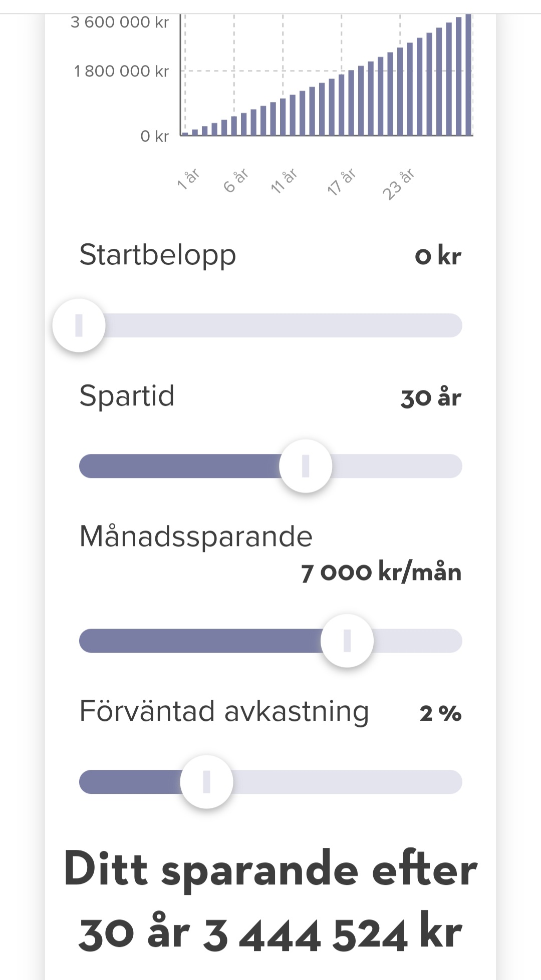541x980 pixels.
Task: Click the "7 000 kr/mån" value
Action: click(x=381, y=572)
